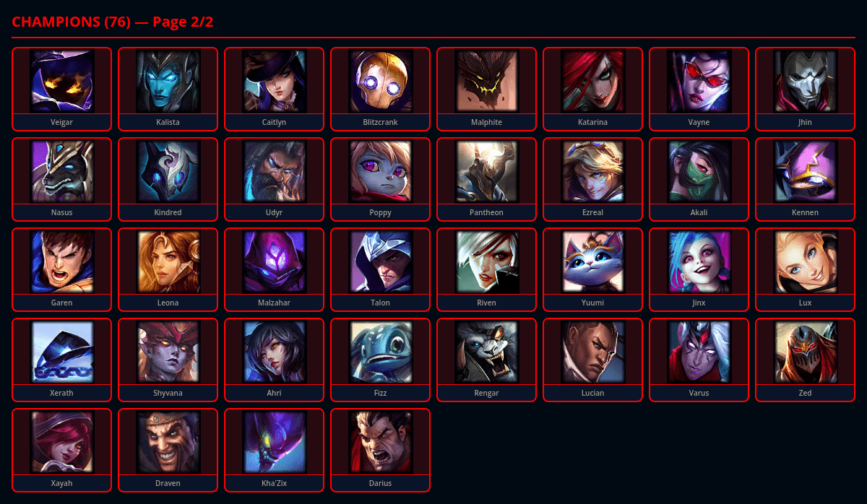Click the Malzahar name label

point(275,303)
